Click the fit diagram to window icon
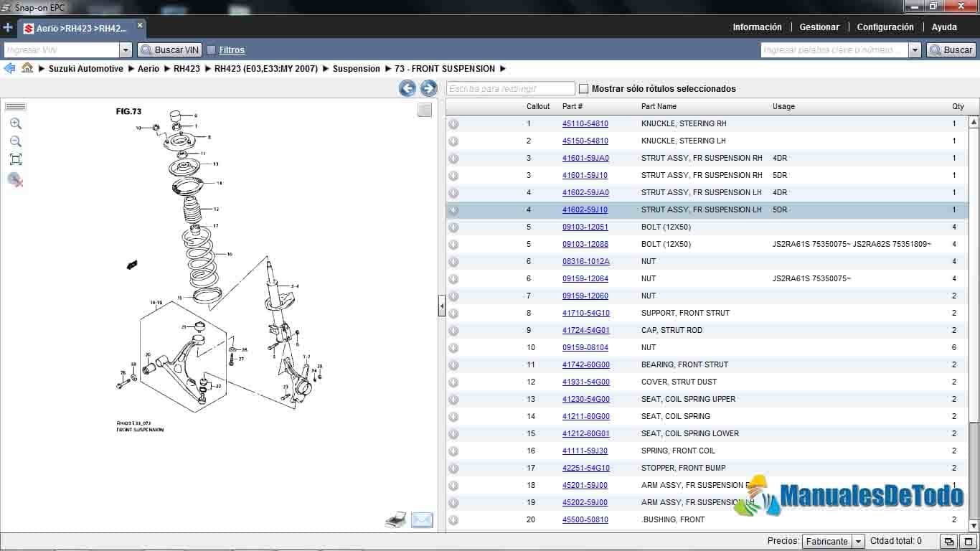980x551 pixels. (16, 159)
